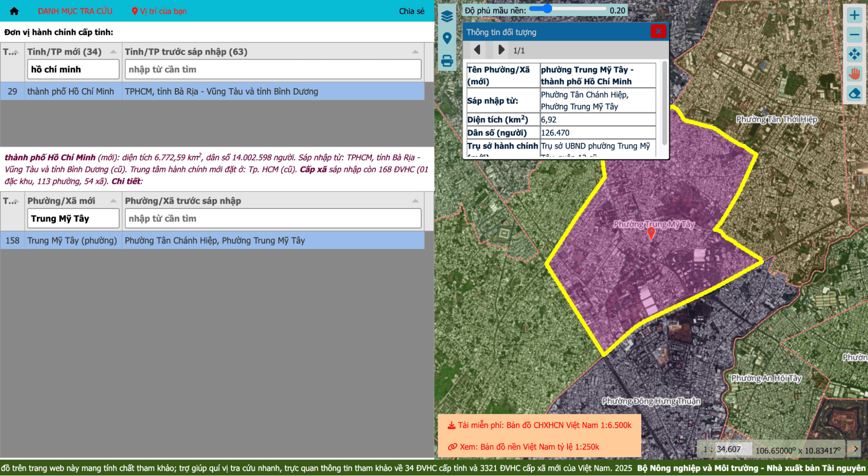This screenshot has height=476, width=868.
Task: Show the next feature in popup
Action: click(501, 50)
